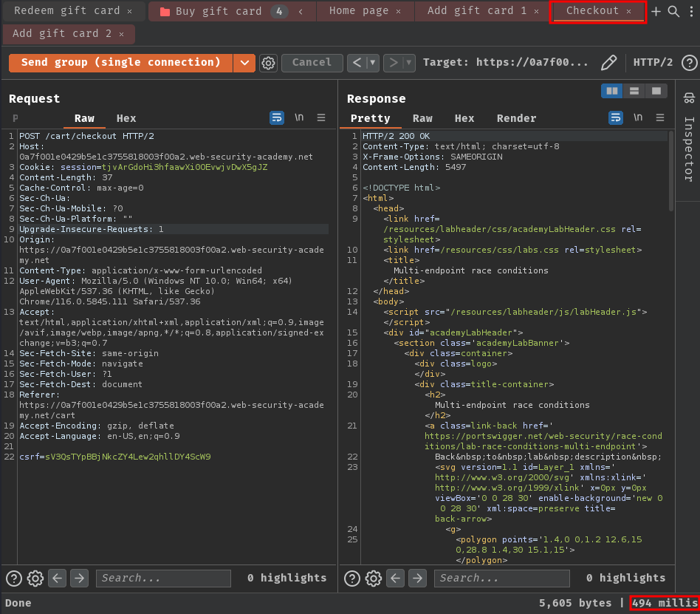
Task: Click the csrf parameter line in request
Action: 114,457
